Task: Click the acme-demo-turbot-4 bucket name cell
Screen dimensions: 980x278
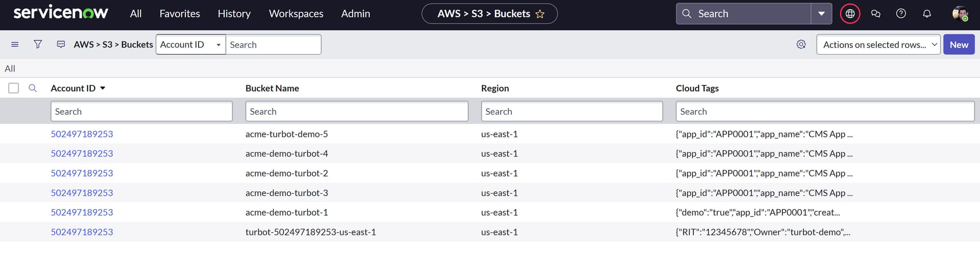Action: point(286,154)
